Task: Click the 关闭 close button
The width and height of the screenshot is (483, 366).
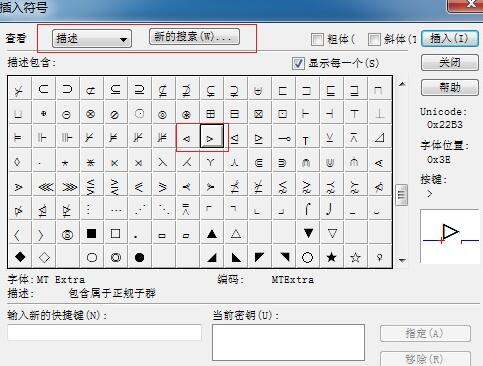Action: point(450,63)
